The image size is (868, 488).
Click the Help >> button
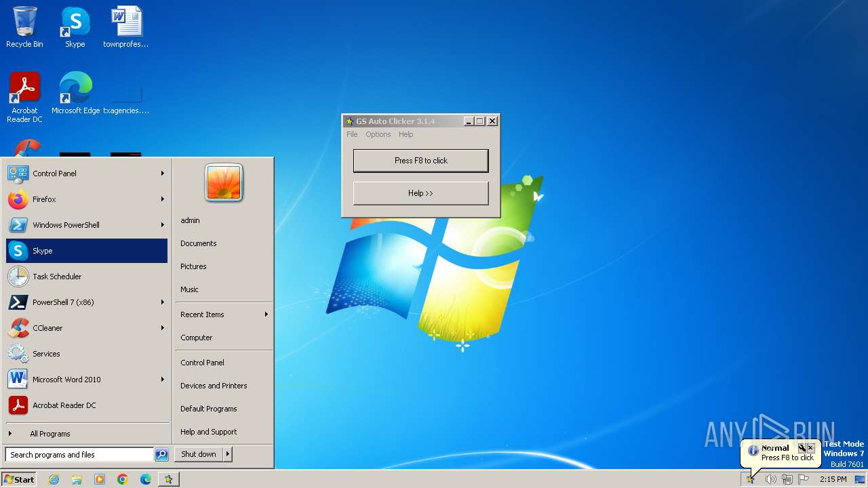pos(420,193)
